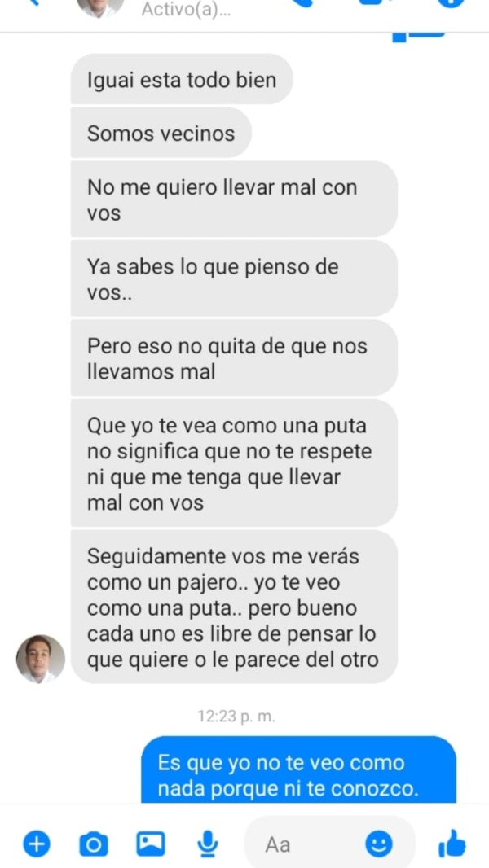
Task: Open conversation info icon in header
Action: tap(451, 2)
